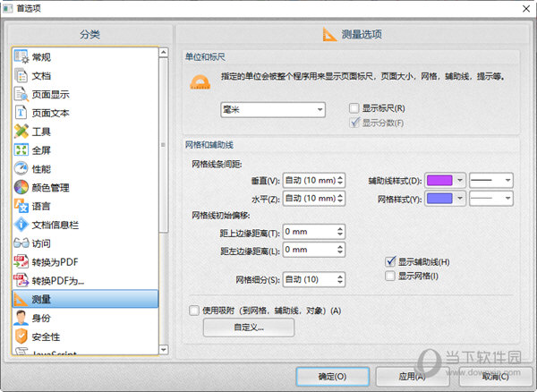Click in the 网格细分(S) value field
This screenshot has height=392, width=537.
[310, 280]
